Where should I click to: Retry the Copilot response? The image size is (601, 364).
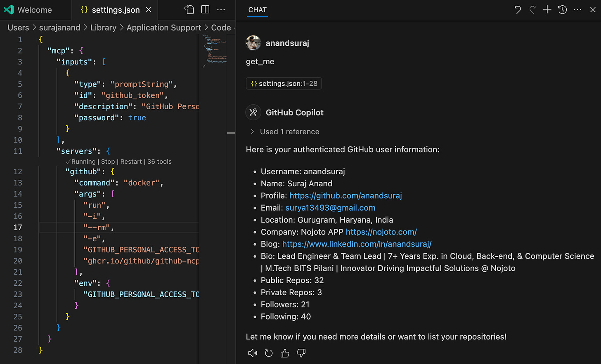click(x=269, y=353)
